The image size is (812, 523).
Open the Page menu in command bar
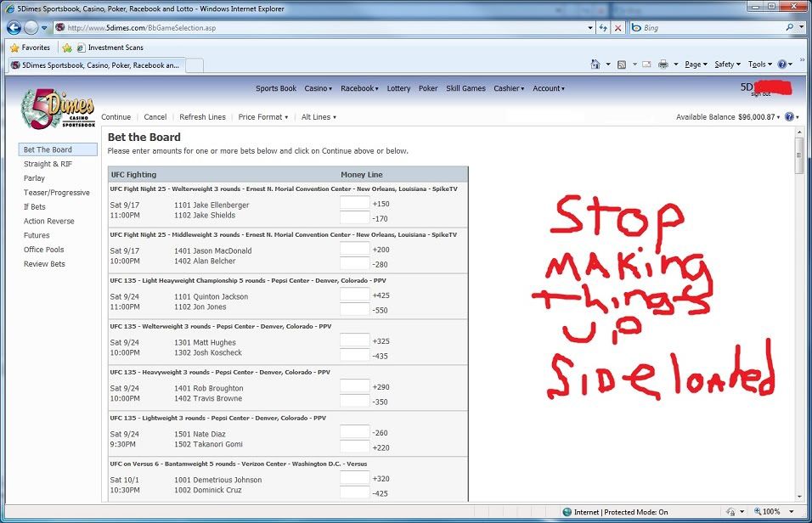click(x=696, y=65)
